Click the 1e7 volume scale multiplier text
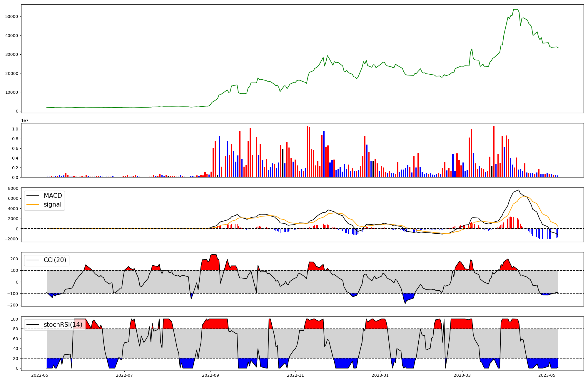Viewport: 588px width, 382px height. tap(25, 120)
